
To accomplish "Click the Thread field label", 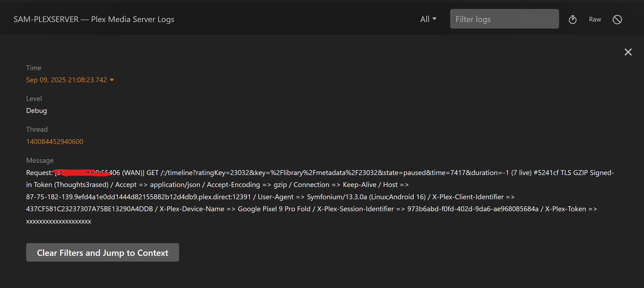I will (x=37, y=129).
